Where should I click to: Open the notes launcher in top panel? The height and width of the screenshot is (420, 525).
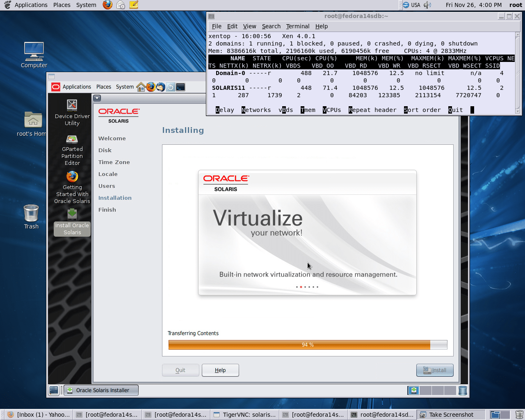pos(134,5)
